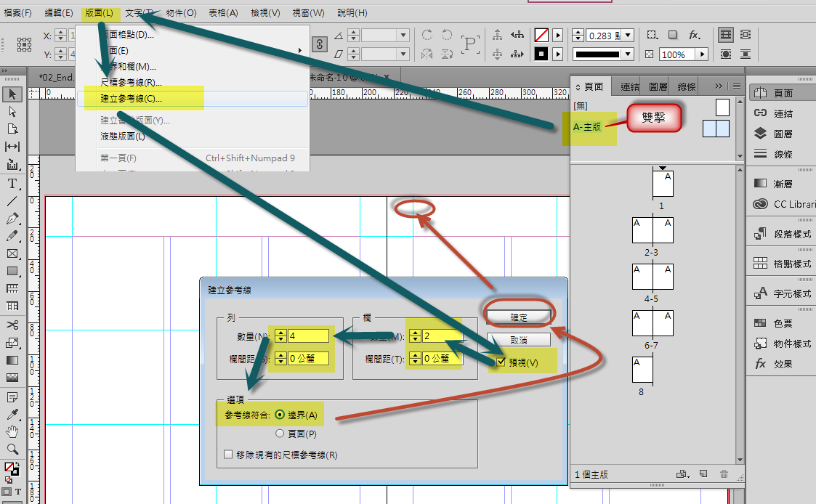
Task: Select the Hand tool
Action: click(12, 432)
